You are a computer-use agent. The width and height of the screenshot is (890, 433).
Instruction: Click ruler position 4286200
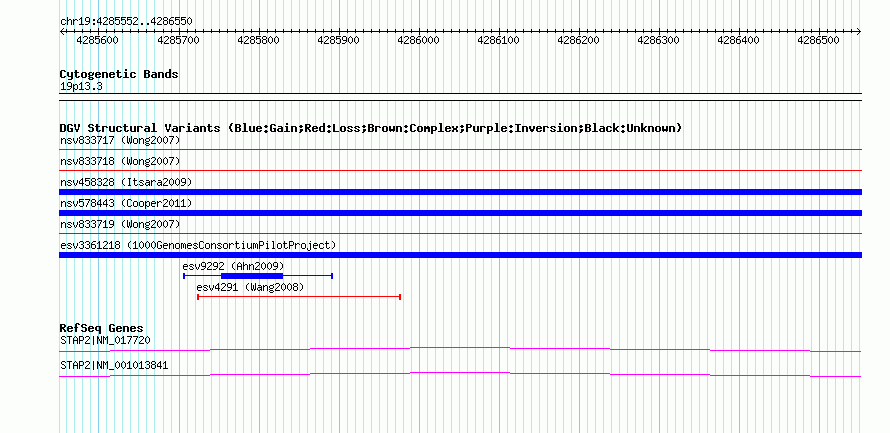(x=579, y=40)
